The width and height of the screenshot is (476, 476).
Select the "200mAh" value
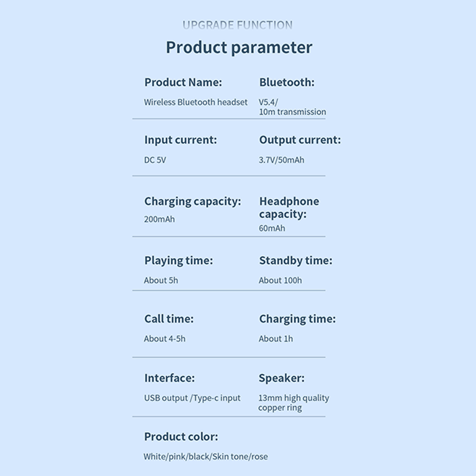coord(159,219)
